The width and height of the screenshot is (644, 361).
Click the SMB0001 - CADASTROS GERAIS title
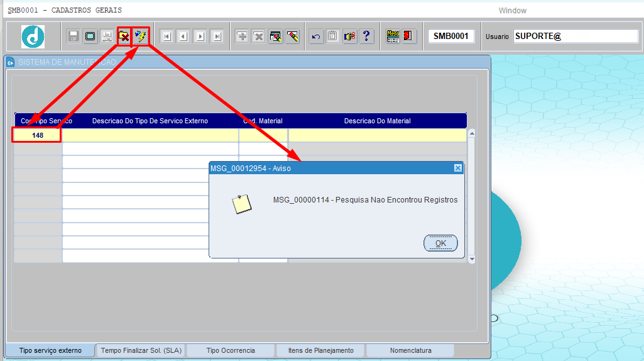point(65,10)
